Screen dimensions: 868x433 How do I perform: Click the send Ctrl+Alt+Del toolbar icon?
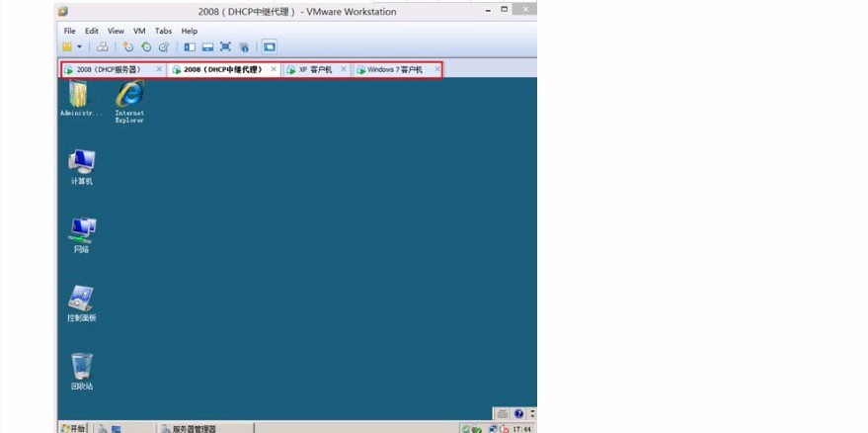tap(103, 47)
